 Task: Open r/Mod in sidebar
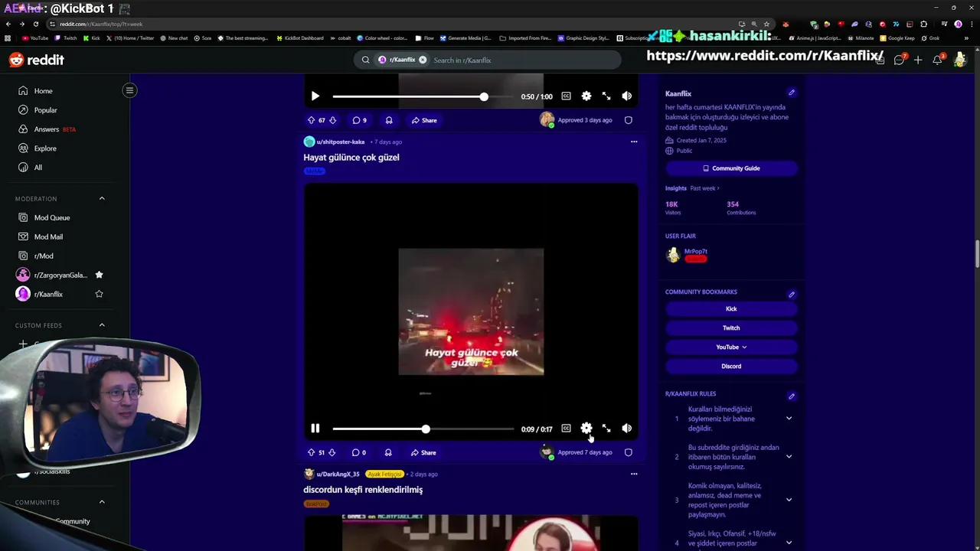[44, 256]
